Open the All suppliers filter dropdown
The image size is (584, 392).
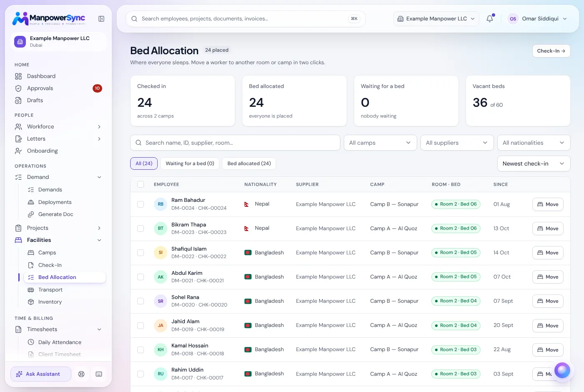(457, 143)
